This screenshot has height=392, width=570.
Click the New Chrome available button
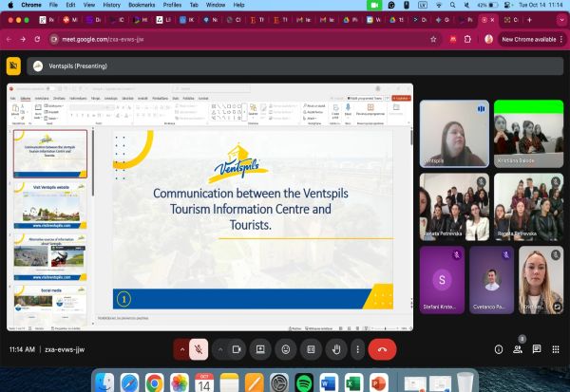pyautogui.click(x=531, y=39)
